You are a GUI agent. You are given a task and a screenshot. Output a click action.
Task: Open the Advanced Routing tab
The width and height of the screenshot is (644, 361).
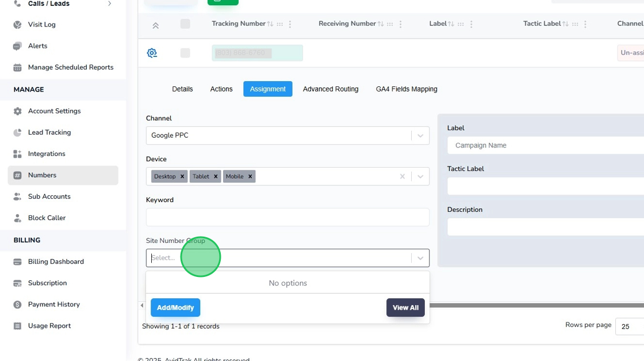[x=331, y=89]
